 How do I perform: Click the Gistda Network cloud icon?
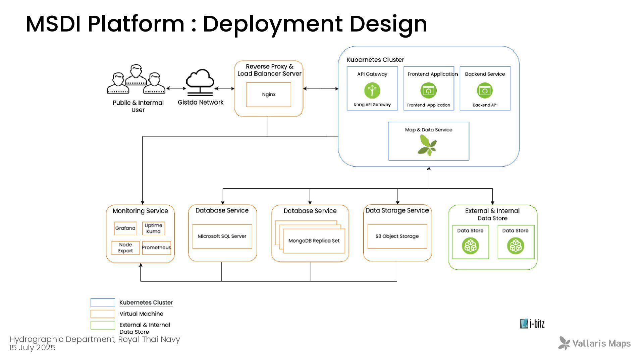point(200,82)
